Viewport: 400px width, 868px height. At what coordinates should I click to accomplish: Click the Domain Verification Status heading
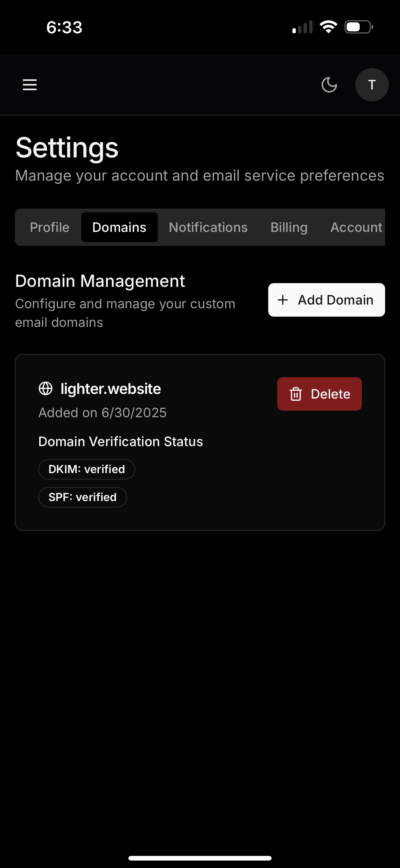121,441
